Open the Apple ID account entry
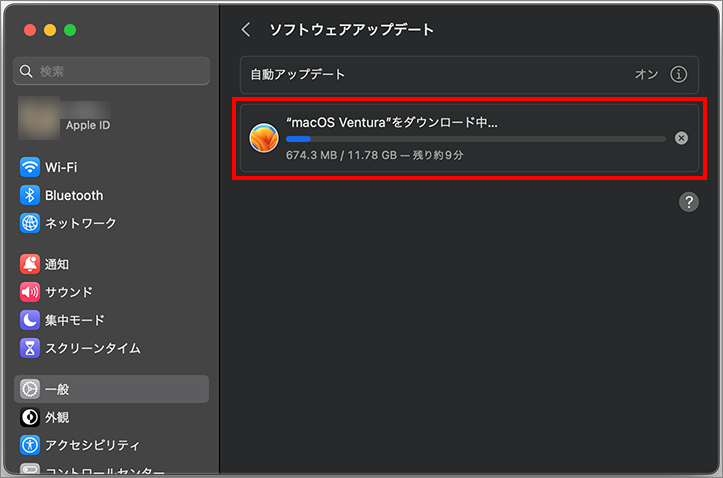The height and width of the screenshot is (478, 723). (x=65, y=118)
